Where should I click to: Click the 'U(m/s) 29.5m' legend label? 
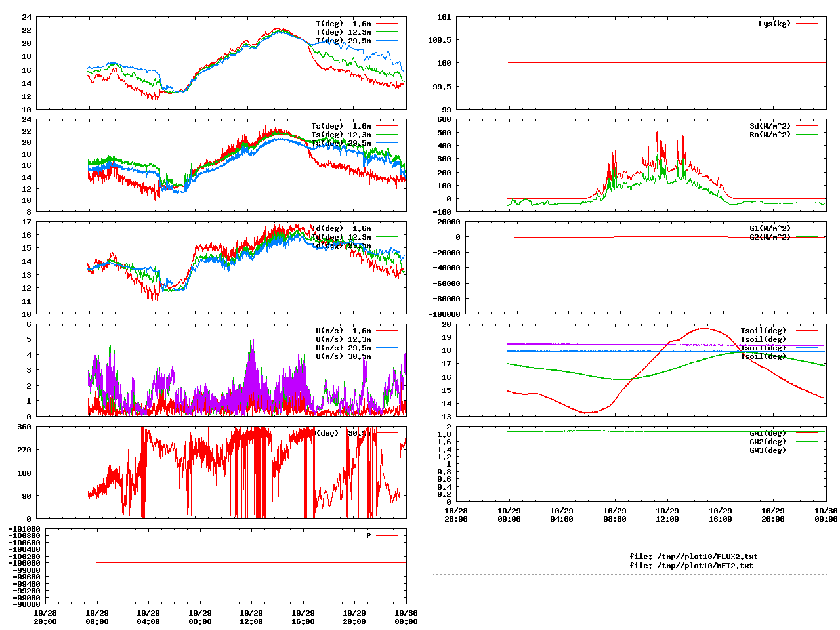[x=343, y=348]
